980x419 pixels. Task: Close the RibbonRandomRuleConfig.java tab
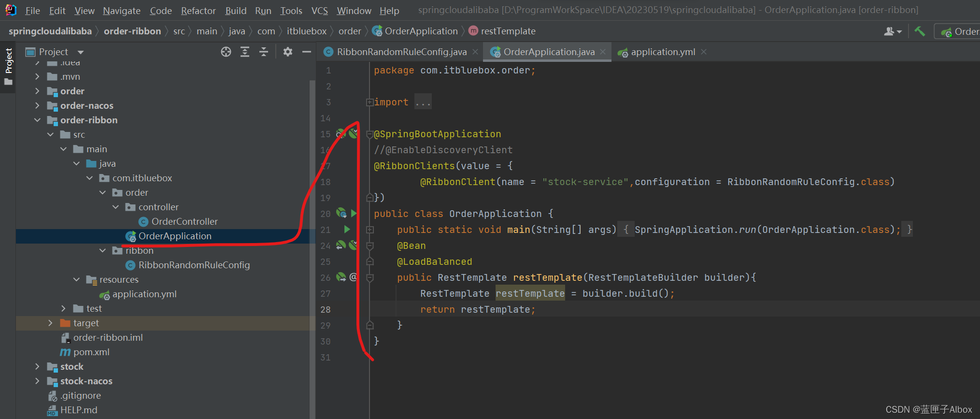[475, 52]
